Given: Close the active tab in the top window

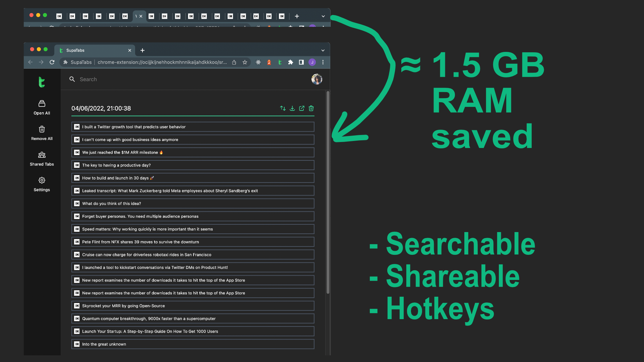Looking at the screenshot, I should pos(141,16).
